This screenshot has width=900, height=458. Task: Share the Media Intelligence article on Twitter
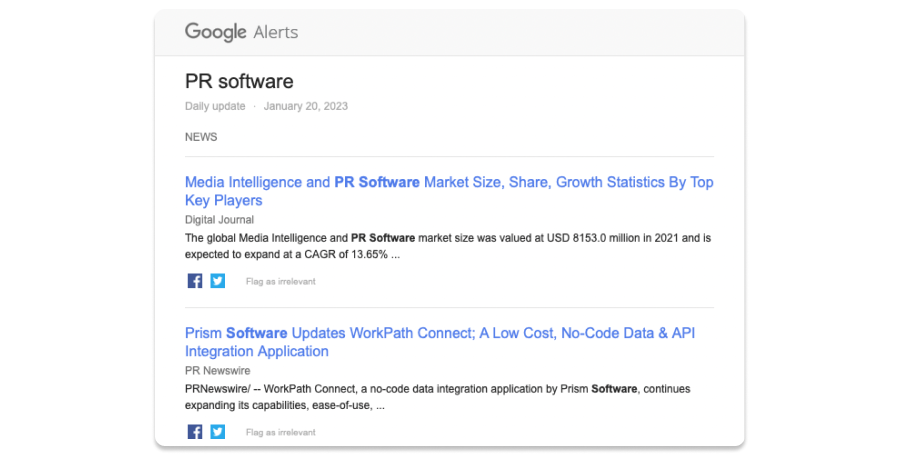(x=218, y=281)
